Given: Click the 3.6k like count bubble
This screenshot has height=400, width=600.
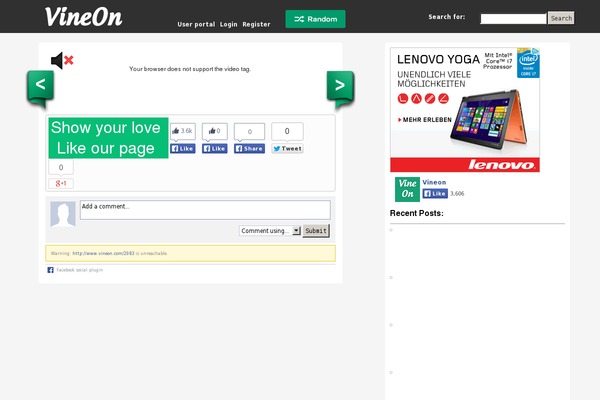Looking at the screenshot, I should (x=183, y=131).
